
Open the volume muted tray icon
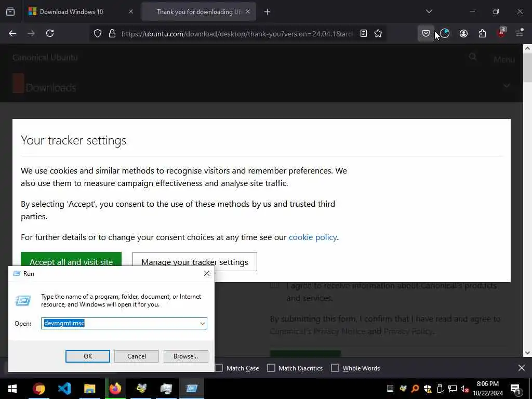pyautogui.click(x=465, y=389)
